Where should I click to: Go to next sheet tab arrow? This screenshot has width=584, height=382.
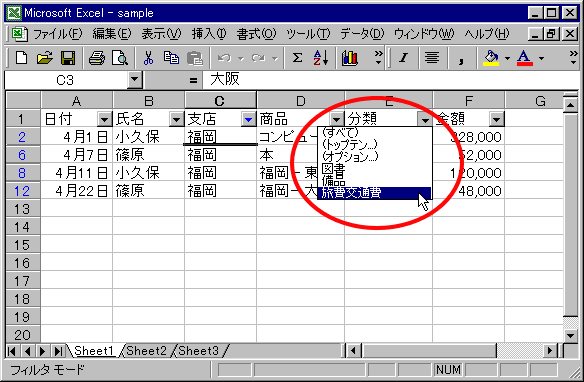[42, 351]
